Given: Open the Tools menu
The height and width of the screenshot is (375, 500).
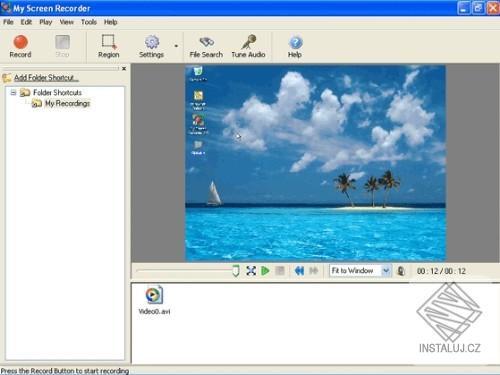Looking at the screenshot, I should (89, 22).
